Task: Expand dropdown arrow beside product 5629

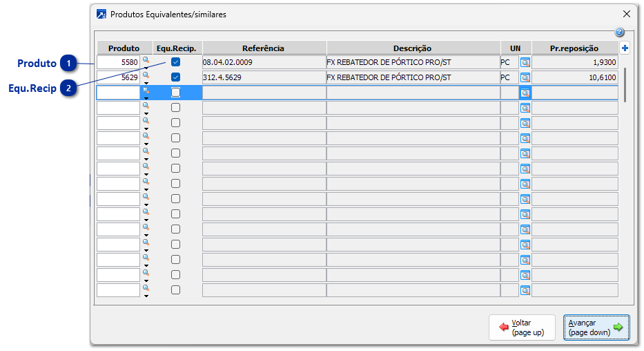Action: tap(146, 84)
